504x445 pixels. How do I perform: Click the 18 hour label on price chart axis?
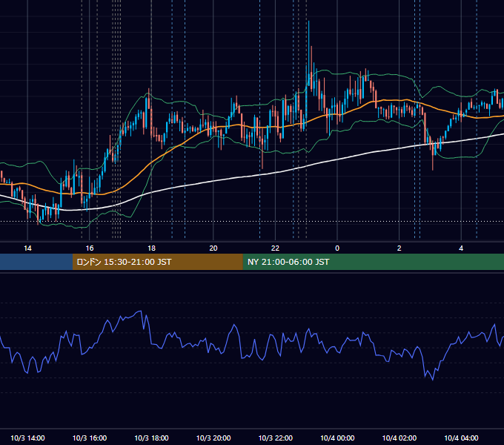(x=151, y=248)
